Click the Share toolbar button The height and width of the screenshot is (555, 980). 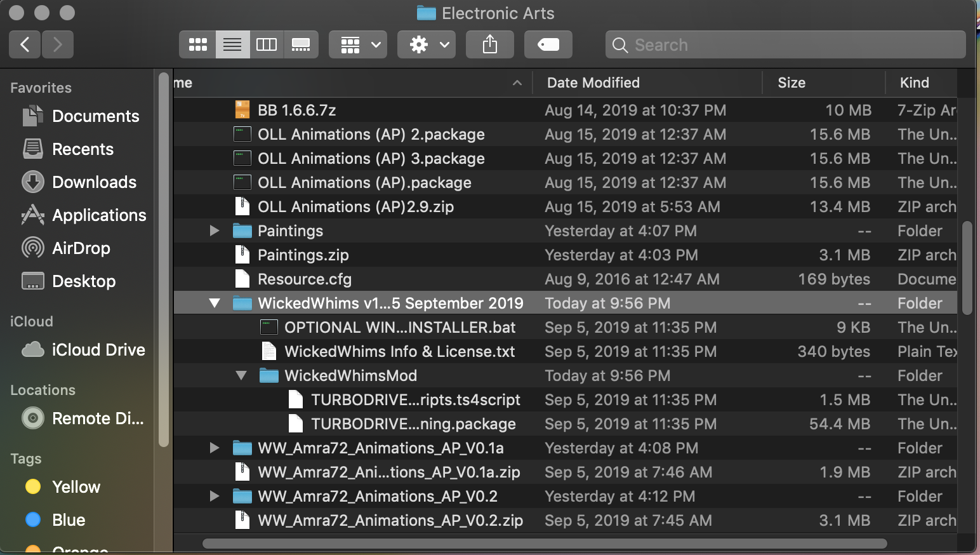[490, 44]
